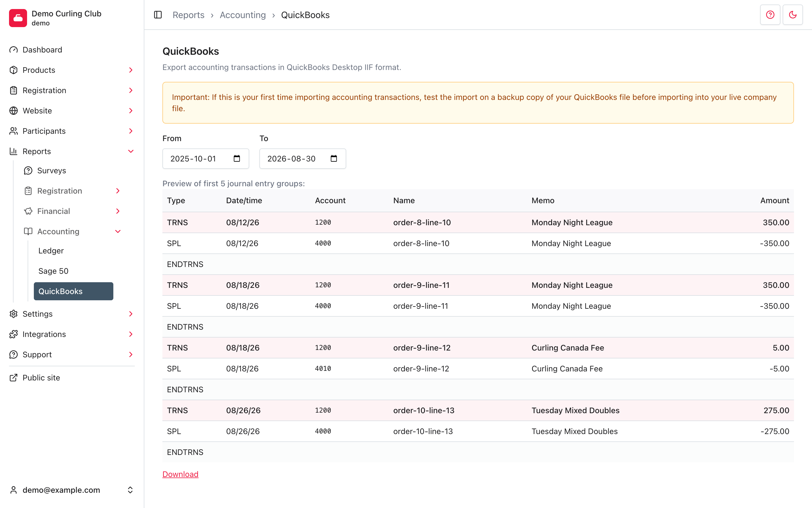812x508 pixels.
Task: Click the -5.00 amount cell
Action: click(x=779, y=369)
